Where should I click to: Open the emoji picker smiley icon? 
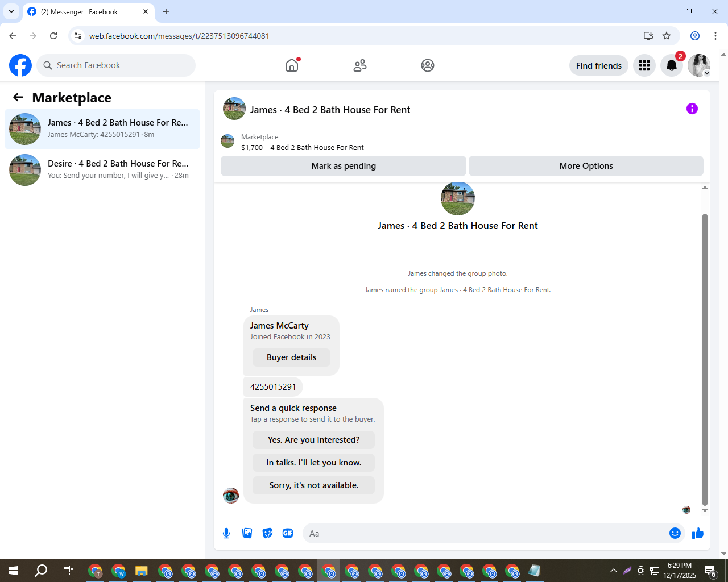(x=675, y=533)
